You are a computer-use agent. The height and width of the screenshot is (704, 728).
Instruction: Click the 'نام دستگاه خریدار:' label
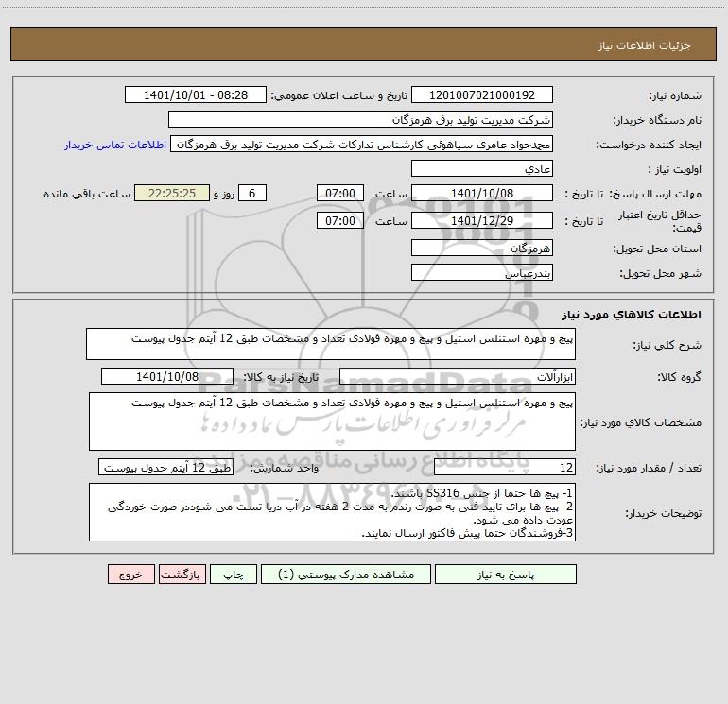coord(657,120)
